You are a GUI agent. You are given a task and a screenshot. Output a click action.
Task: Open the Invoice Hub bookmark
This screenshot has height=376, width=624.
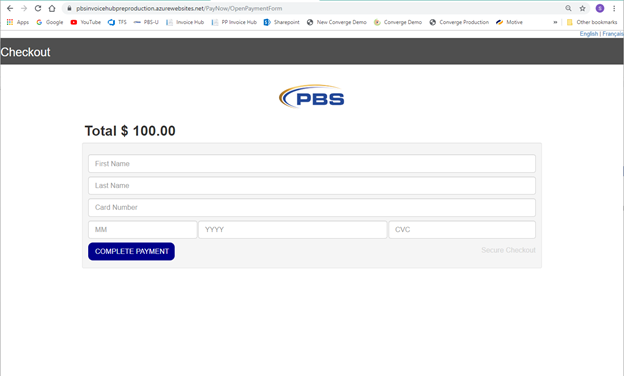pos(185,22)
